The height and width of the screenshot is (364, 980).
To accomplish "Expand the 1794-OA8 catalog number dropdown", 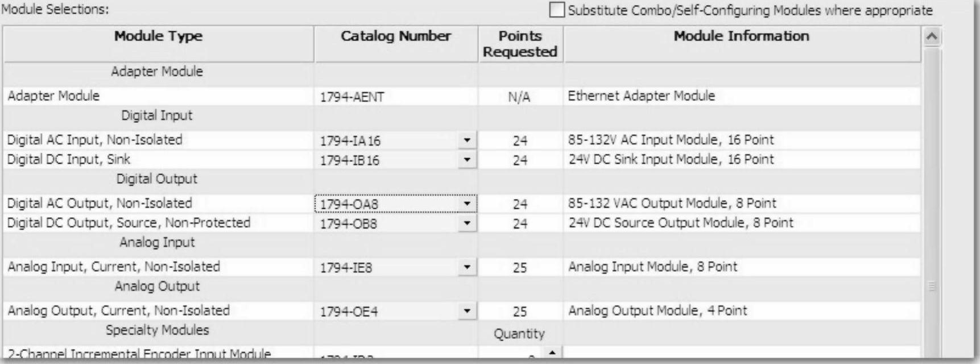I will tap(467, 204).
